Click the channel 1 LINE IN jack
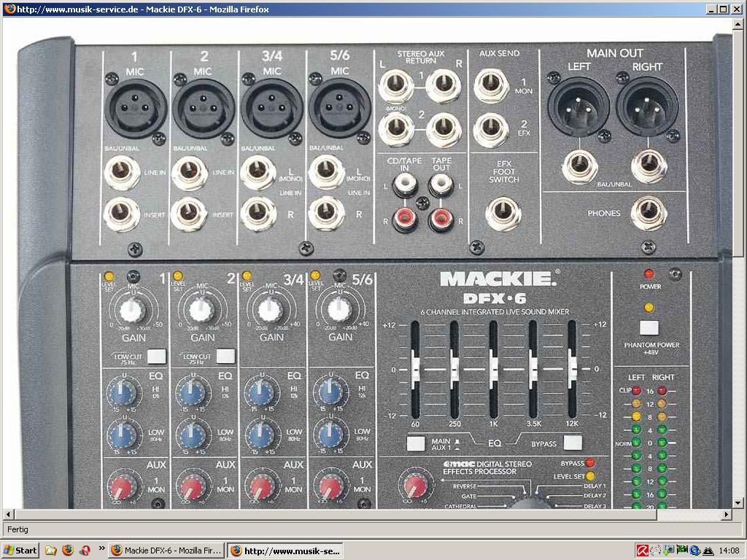The width and height of the screenshot is (747, 560). tap(122, 173)
